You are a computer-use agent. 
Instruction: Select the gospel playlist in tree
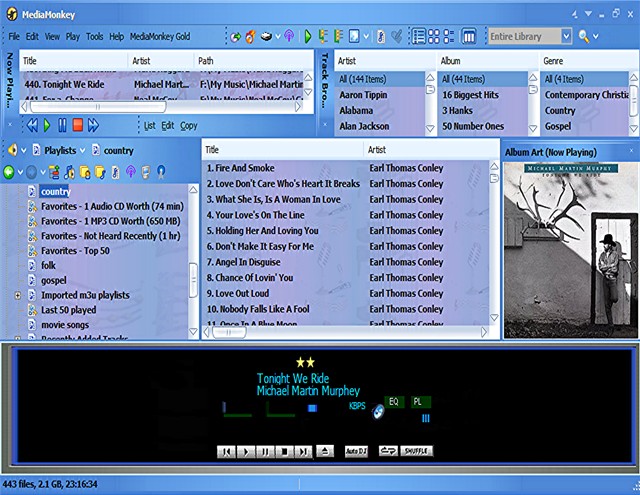point(53,280)
